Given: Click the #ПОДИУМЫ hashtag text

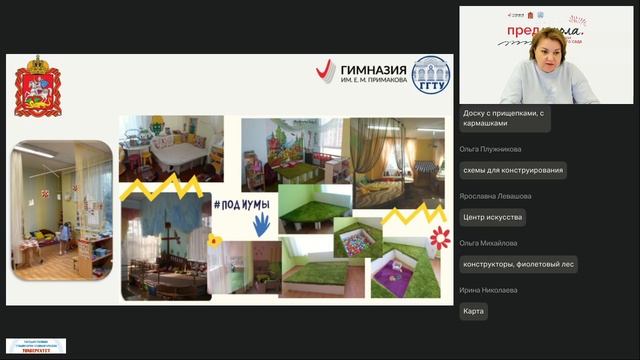Looking at the screenshot, I should pos(242,204).
